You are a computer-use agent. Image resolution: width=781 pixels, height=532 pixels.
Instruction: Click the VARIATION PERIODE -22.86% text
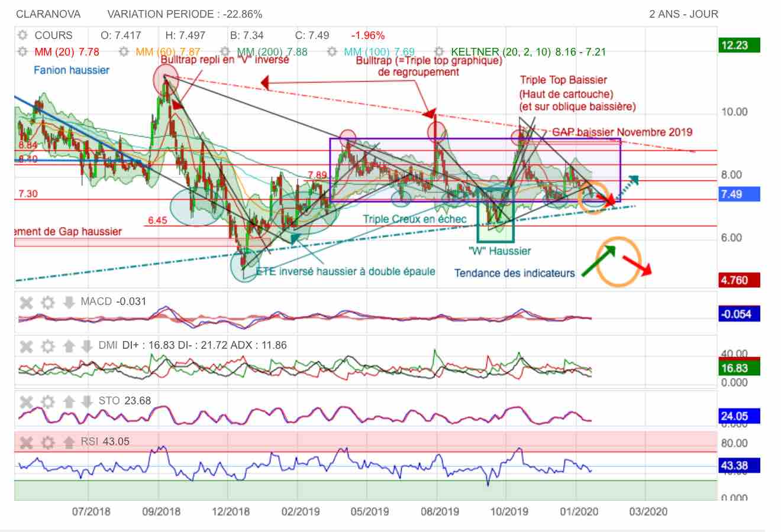pyautogui.click(x=185, y=14)
